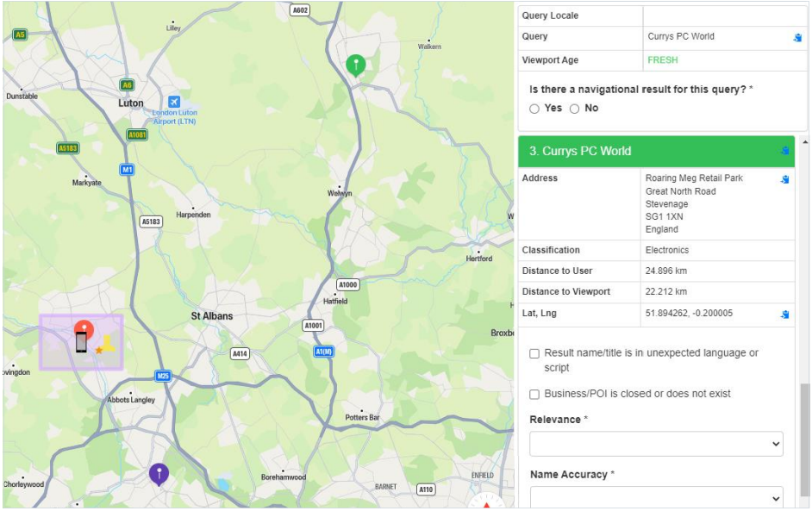Click the 3. Currys PC World result header
This screenshot has height=511, width=812.
click(656, 151)
